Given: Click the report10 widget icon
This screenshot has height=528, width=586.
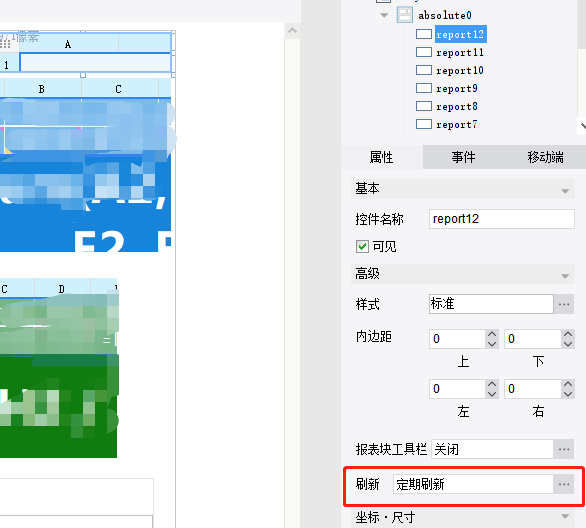Looking at the screenshot, I should click(424, 70).
